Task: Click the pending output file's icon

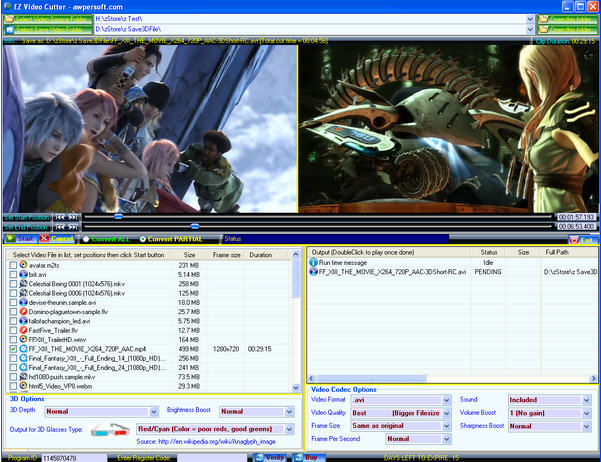Action: [x=313, y=271]
